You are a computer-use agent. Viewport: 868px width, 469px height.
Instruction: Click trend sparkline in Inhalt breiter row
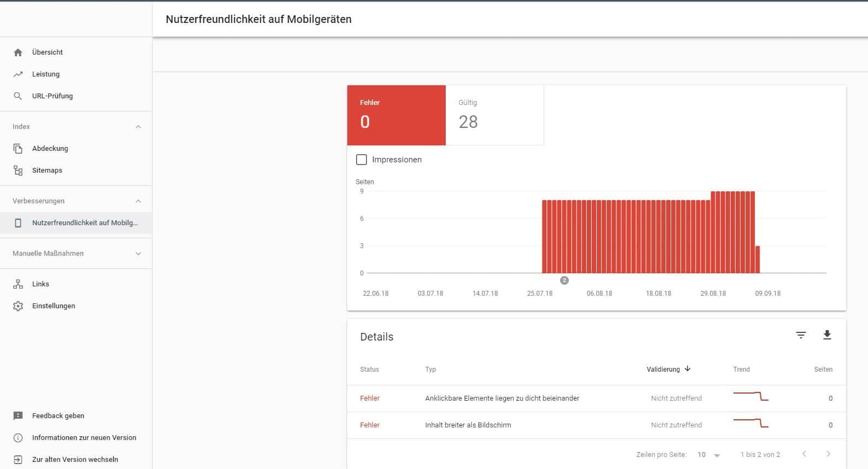click(751, 423)
